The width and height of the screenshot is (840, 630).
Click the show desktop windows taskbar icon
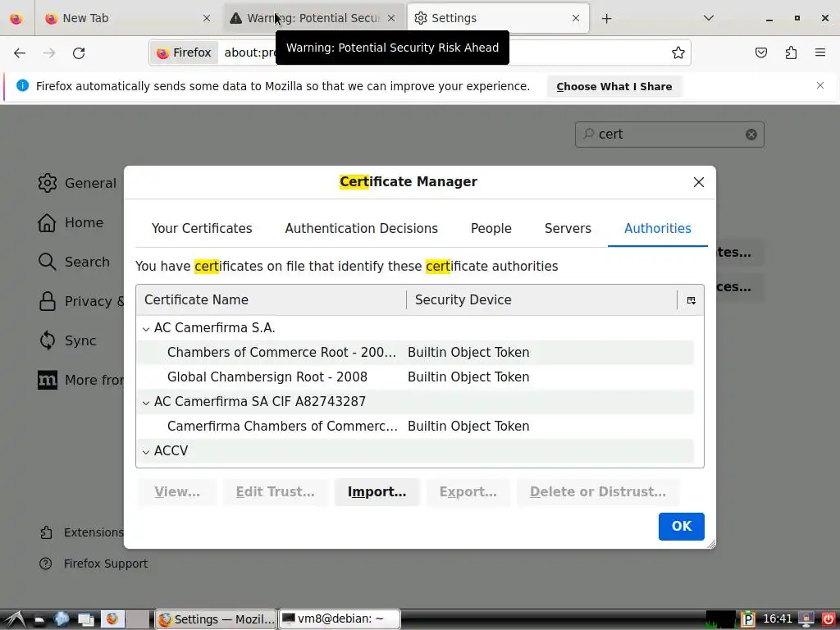pyautogui.click(x=85, y=620)
